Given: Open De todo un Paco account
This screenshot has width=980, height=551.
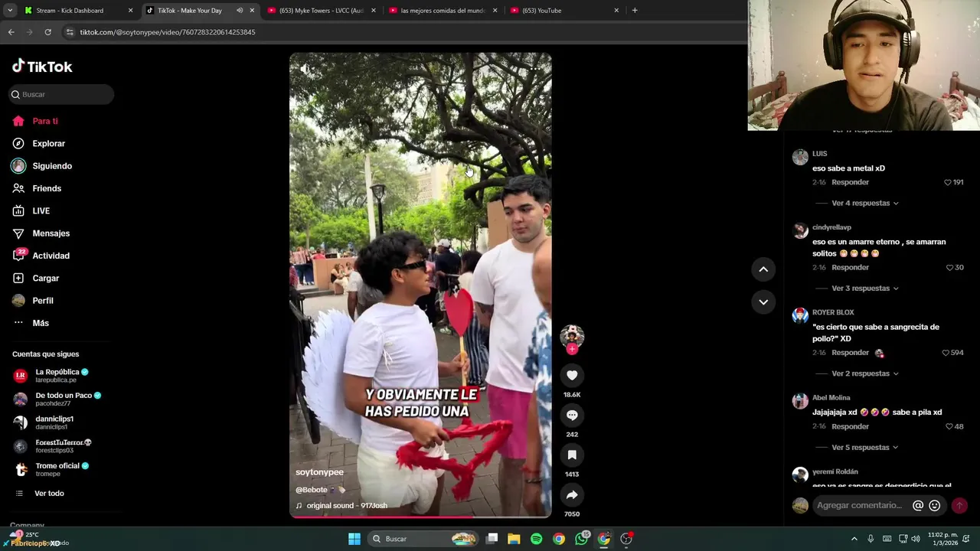Looking at the screenshot, I should tap(57, 399).
